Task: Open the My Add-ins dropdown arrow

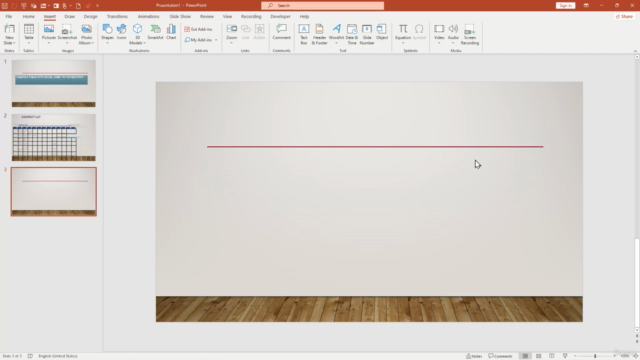Action: pyautogui.click(x=216, y=40)
